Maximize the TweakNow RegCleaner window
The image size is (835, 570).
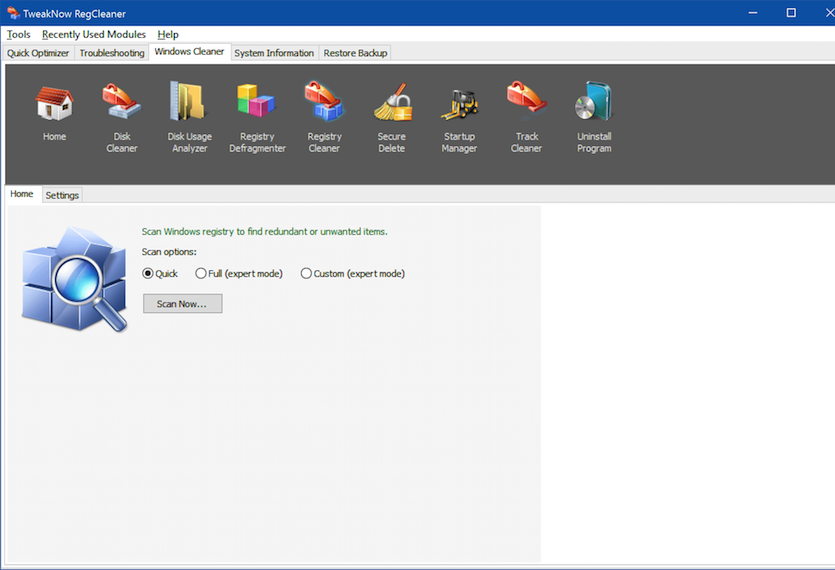791,13
